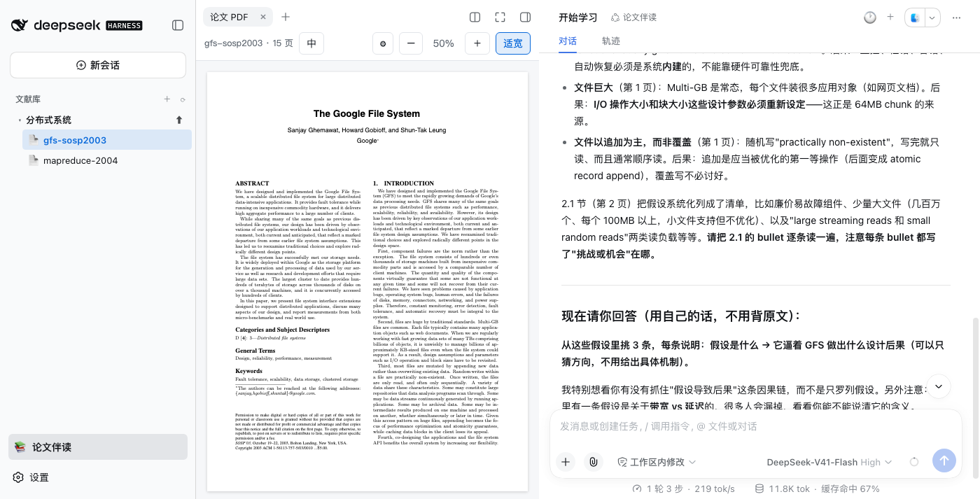Click the 现在请你回答 heading
980x499 pixels.
(680, 316)
